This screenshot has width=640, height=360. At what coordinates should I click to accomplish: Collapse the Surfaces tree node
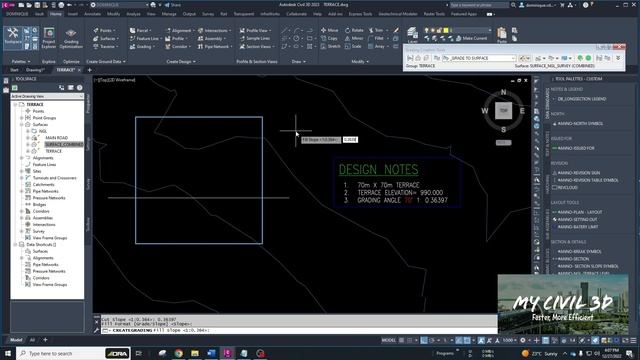tap(22, 124)
